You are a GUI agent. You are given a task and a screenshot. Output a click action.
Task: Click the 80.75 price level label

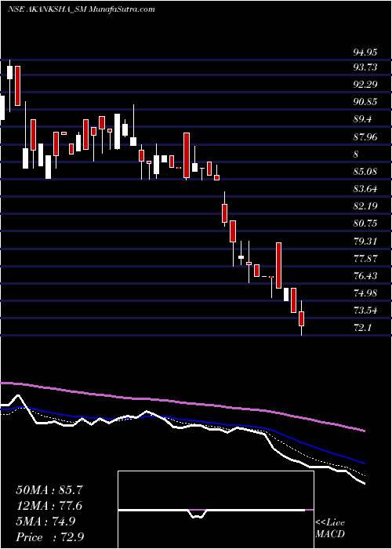365,224
